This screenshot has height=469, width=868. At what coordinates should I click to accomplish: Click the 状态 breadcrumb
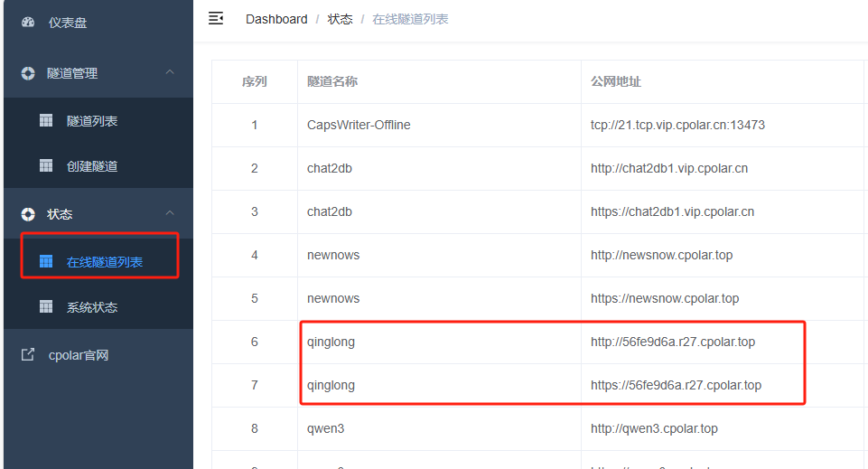(x=340, y=19)
